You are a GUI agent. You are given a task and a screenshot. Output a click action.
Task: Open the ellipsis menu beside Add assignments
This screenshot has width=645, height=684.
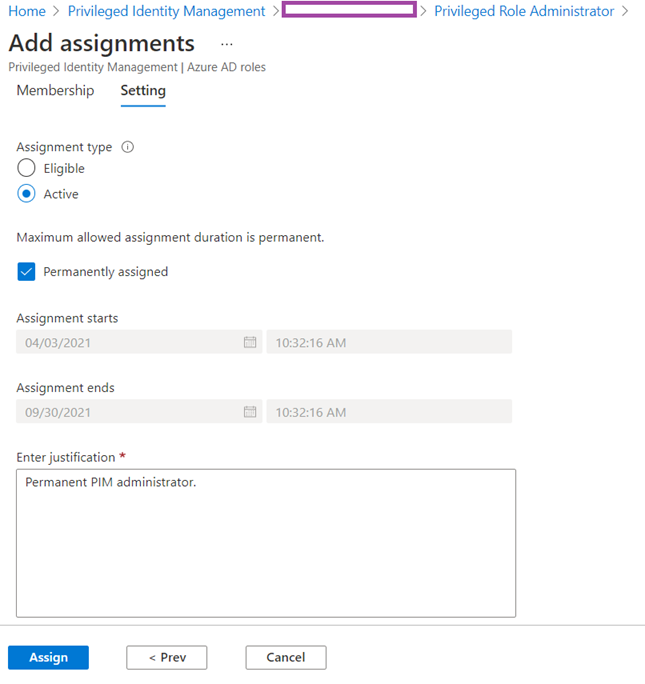226,44
